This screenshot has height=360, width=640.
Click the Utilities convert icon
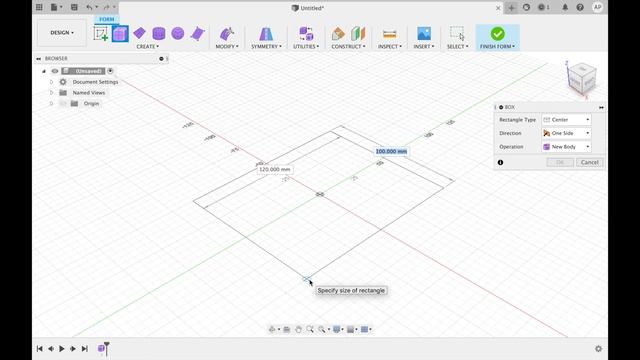coord(306,33)
